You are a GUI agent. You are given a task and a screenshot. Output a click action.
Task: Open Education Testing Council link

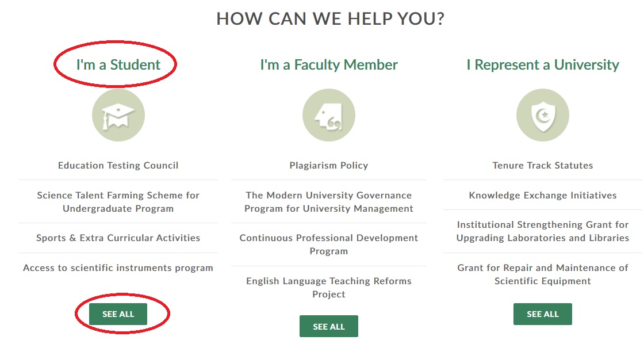tap(118, 165)
